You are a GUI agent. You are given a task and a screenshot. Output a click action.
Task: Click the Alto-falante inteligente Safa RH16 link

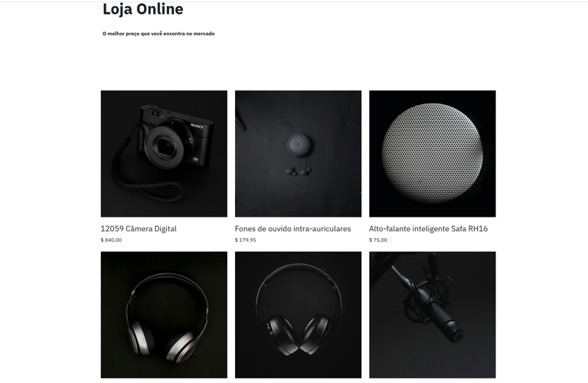(x=428, y=228)
